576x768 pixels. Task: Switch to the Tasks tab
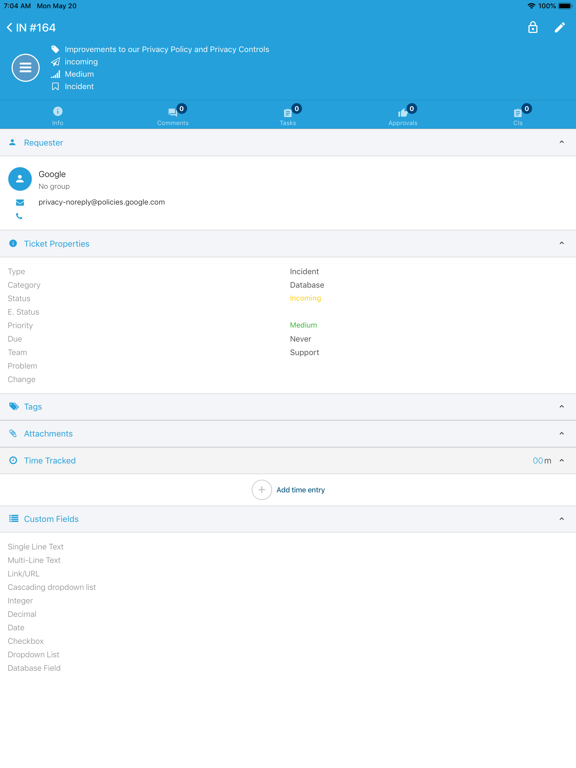[288, 116]
